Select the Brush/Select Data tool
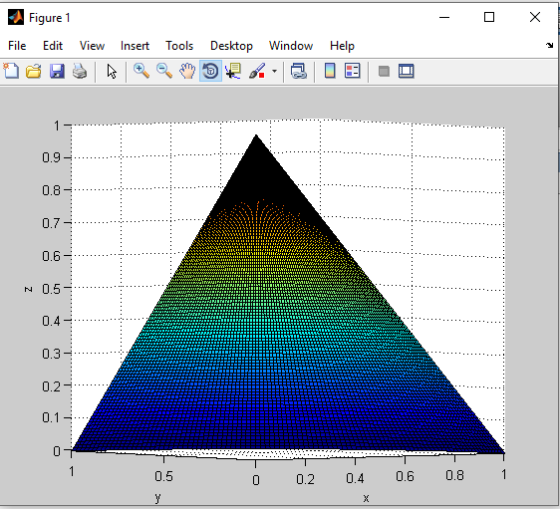Viewport: 560px width, 509px height. pos(257,71)
